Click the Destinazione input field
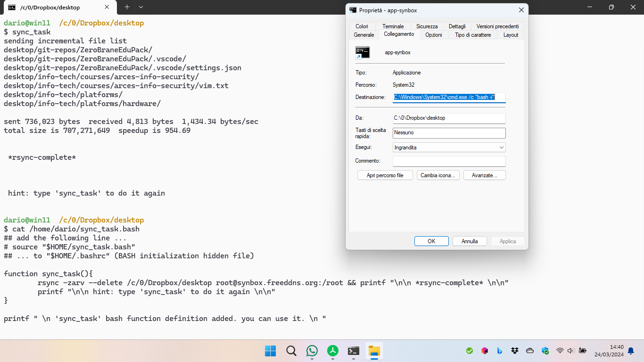The height and width of the screenshot is (362, 644). (x=449, y=98)
